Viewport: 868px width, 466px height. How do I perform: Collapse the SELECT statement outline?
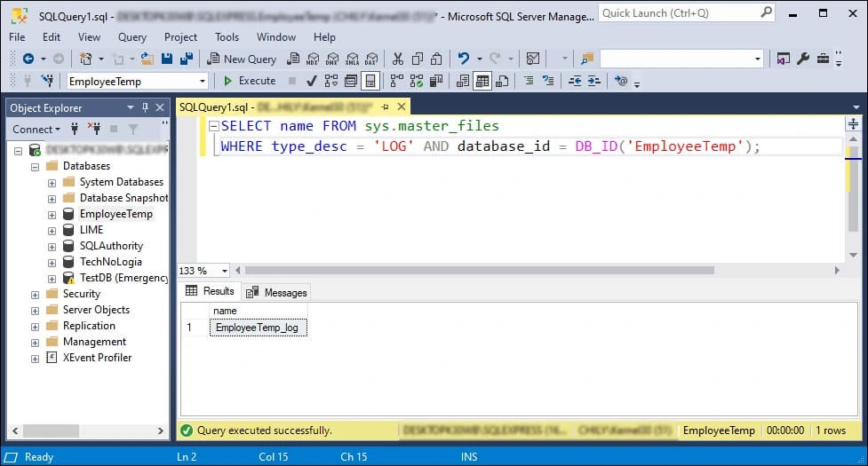(214, 126)
